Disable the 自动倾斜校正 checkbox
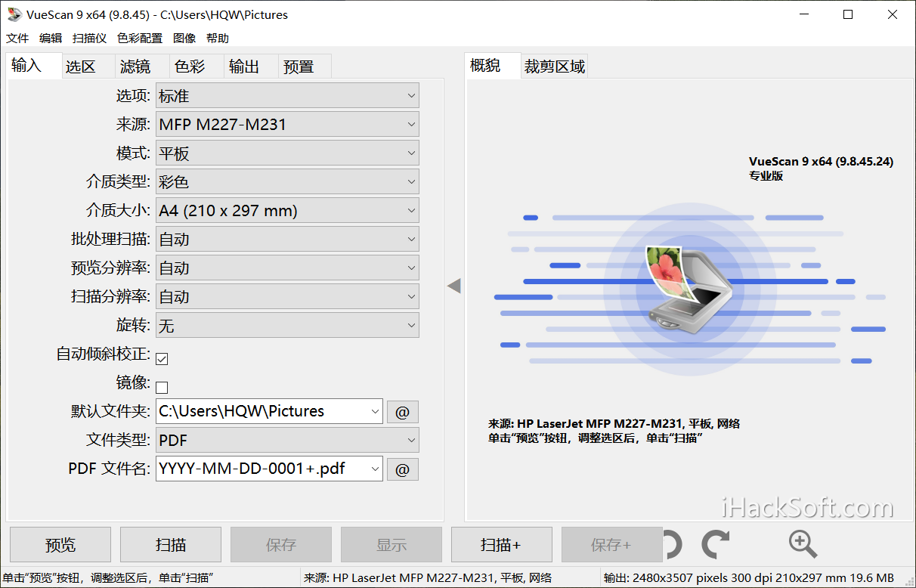The width and height of the screenshot is (916, 588). [x=162, y=358]
